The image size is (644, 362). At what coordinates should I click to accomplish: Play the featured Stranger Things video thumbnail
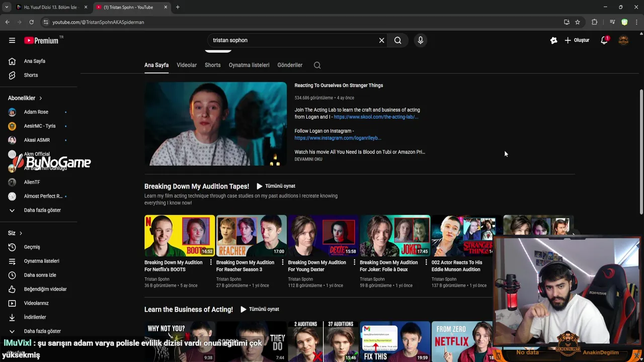(x=215, y=124)
